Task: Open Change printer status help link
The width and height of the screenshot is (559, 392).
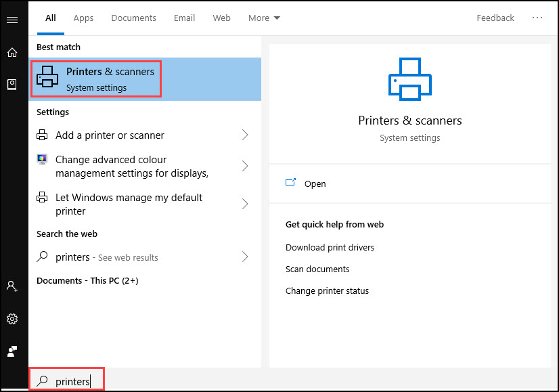Action: 327,291
